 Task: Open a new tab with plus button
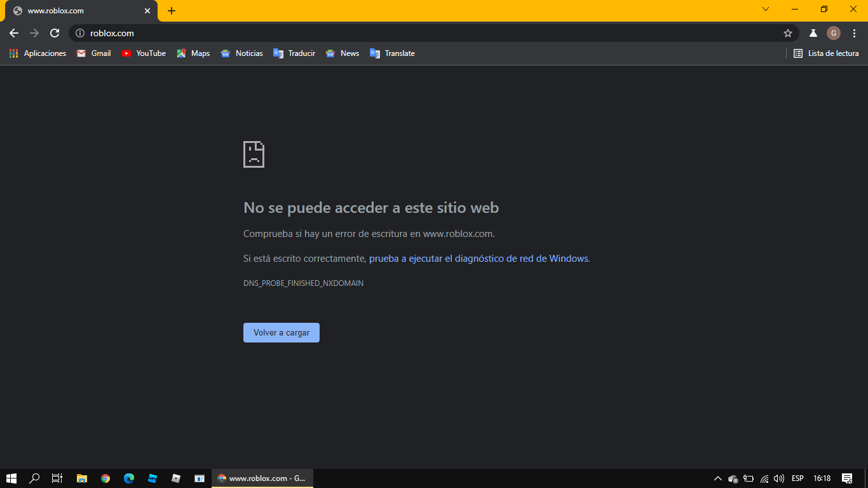click(x=172, y=11)
